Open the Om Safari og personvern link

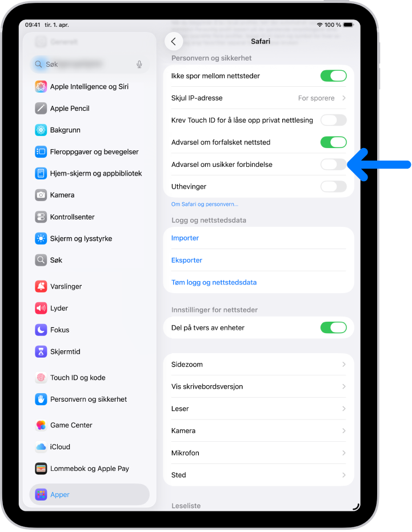coord(205,204)
